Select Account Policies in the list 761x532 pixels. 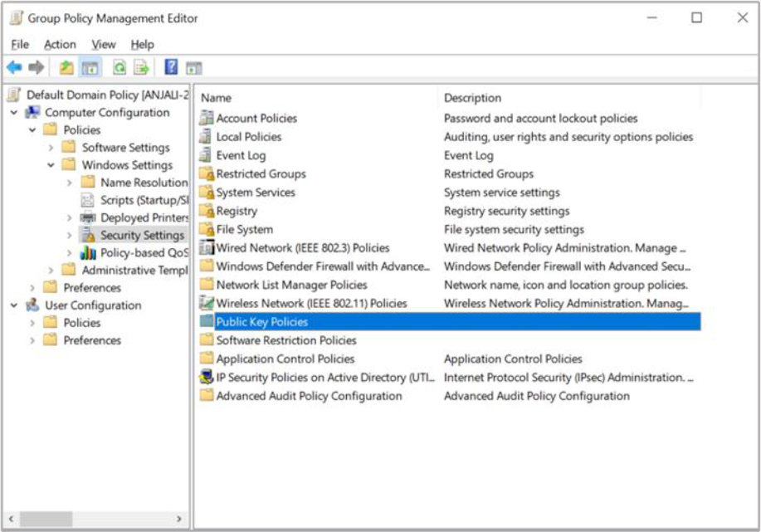coord(256,119)
